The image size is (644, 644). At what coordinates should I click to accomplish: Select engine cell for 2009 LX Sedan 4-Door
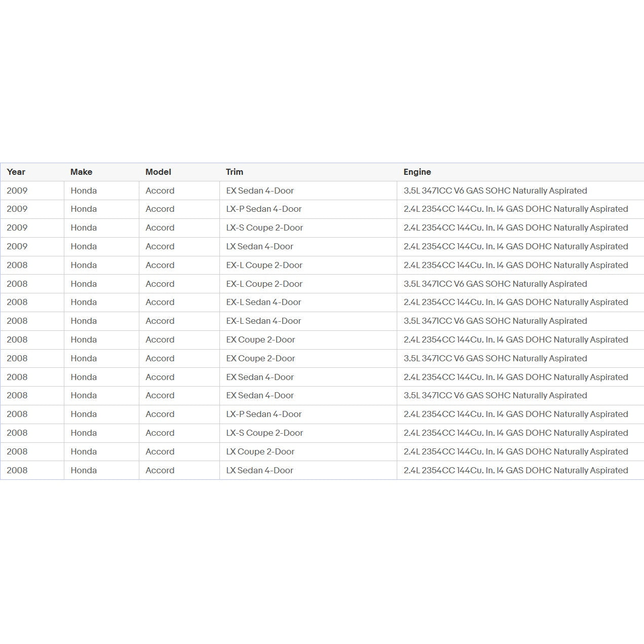pos(515,246)
